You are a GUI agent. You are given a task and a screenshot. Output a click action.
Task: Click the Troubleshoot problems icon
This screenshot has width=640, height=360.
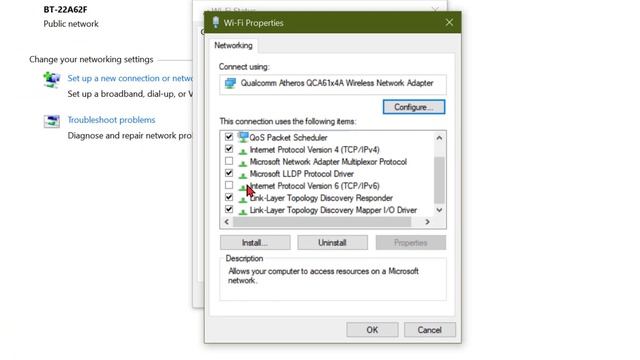click(x=52, y=121)
